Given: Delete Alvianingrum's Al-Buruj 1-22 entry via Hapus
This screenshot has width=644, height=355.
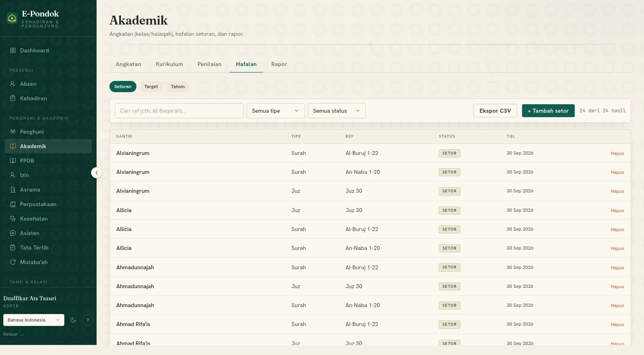Looking at the screenshot, I should pyautogui.click(x=617, y=153).
